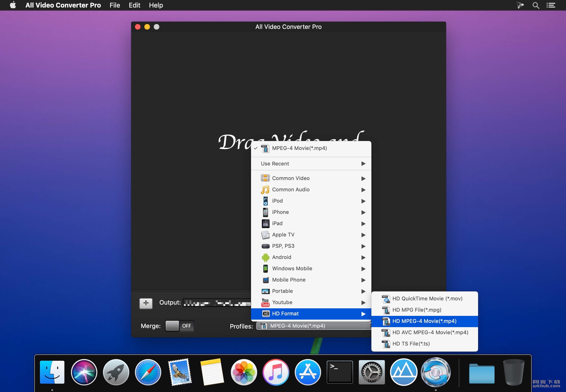This screenshot has width=566, height=392.
Task: Choose HD QuickTime Movie (*.mov) option
Action: [x=424, y=298]
